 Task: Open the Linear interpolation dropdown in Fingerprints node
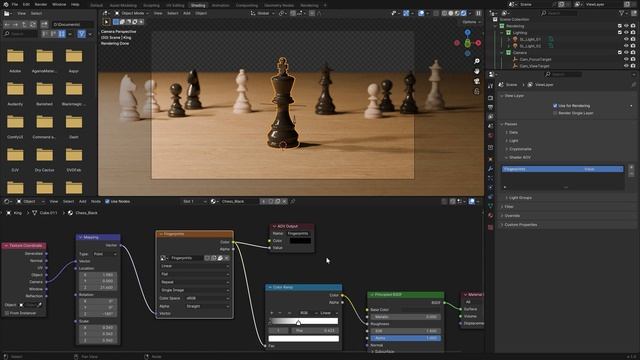[195, 266]
